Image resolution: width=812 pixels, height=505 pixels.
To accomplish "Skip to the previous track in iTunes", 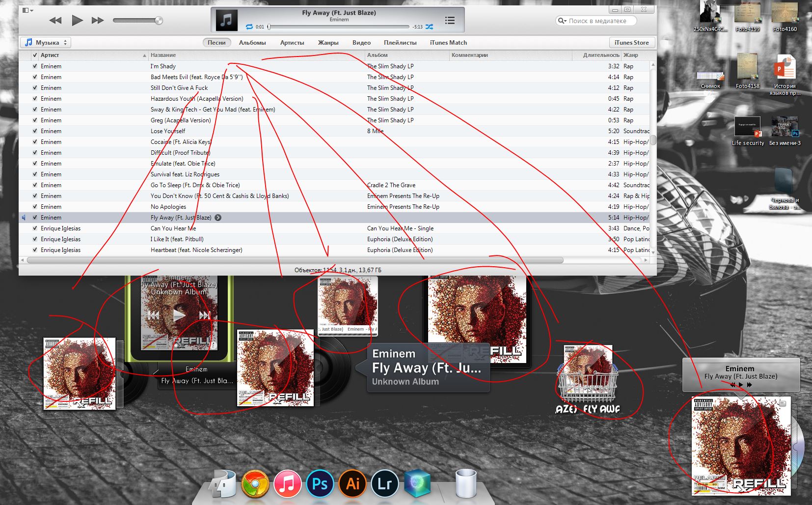I will pos(55,20).
